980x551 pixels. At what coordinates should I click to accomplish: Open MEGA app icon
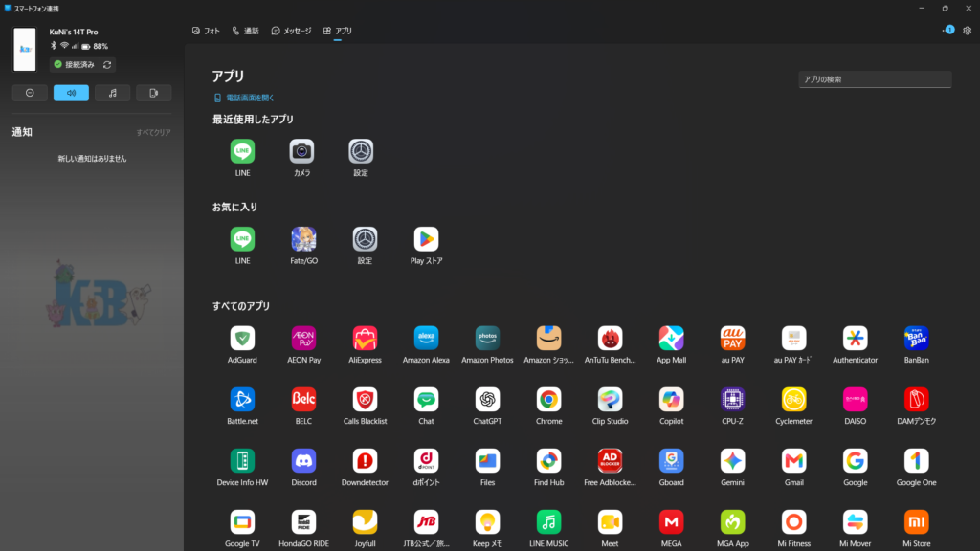[x=671, y=521]
